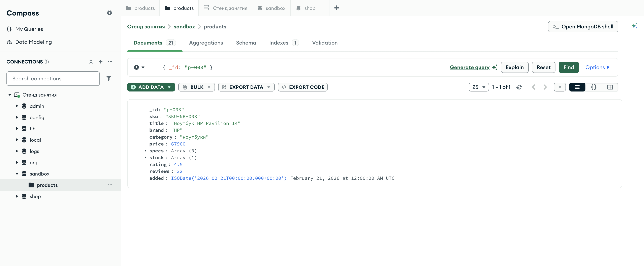
Task: Open new tab plus icon
Action: pos(336,8)
